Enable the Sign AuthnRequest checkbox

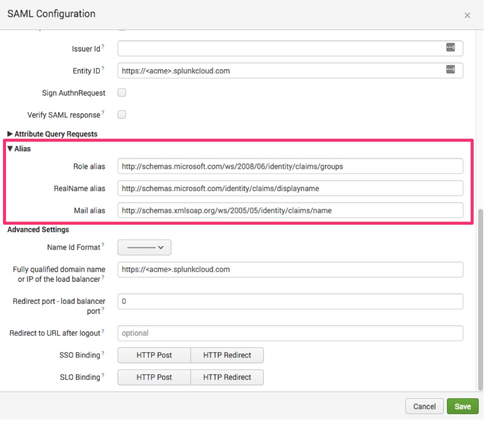click(x=122, y=93)
